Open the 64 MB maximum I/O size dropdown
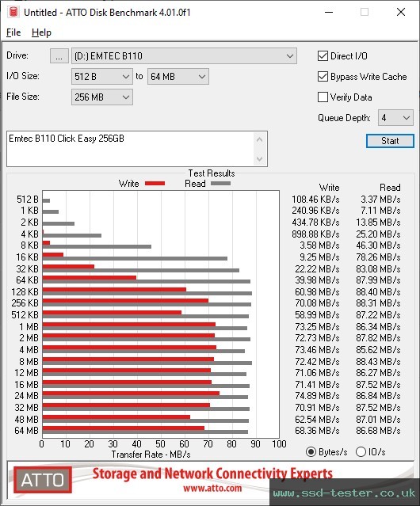 [178, 77]
